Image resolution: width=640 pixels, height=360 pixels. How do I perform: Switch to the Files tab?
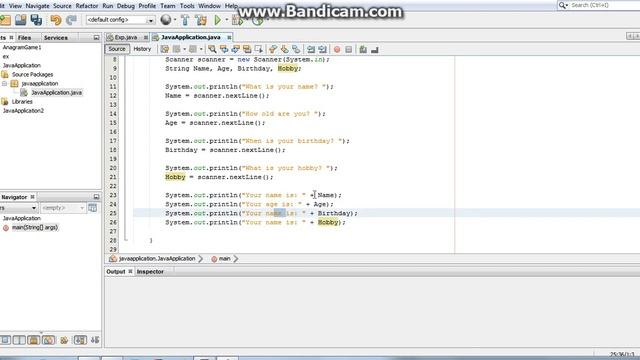(x=24, y=38)
